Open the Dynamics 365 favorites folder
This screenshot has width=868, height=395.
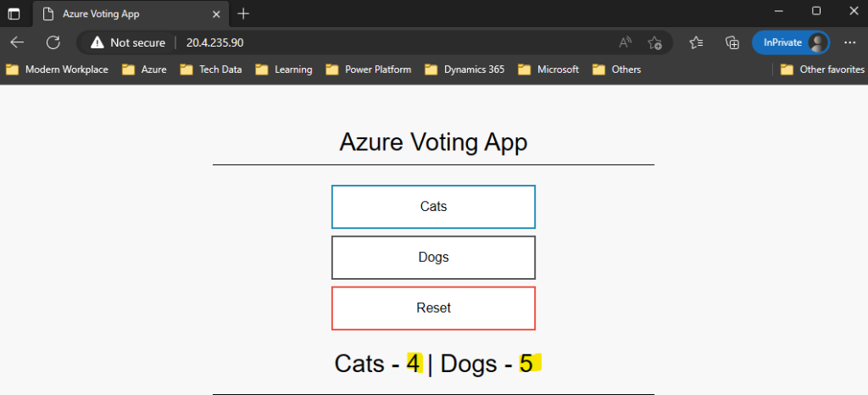tap(465, 70)
